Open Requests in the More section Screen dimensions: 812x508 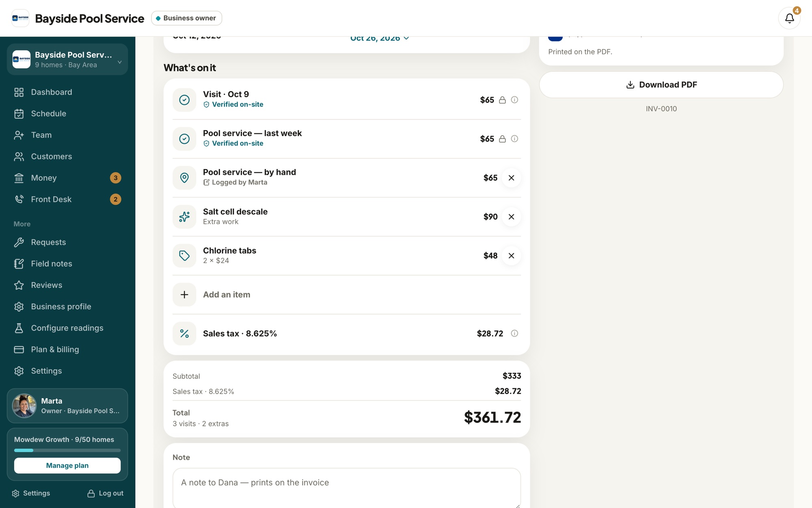pos(67,242)
